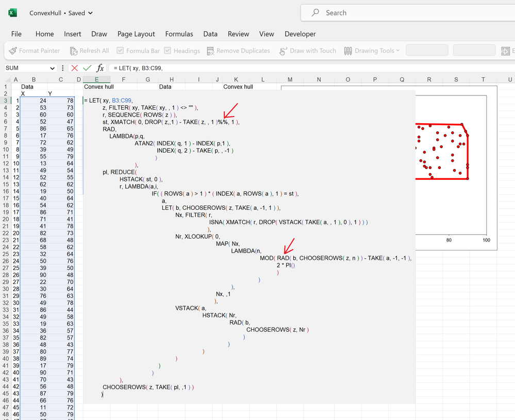Image resolution: width=515 pixels, height=420 pixels.
Task: Click the B3:C99 reference in the formula
Action: (122, 100)
